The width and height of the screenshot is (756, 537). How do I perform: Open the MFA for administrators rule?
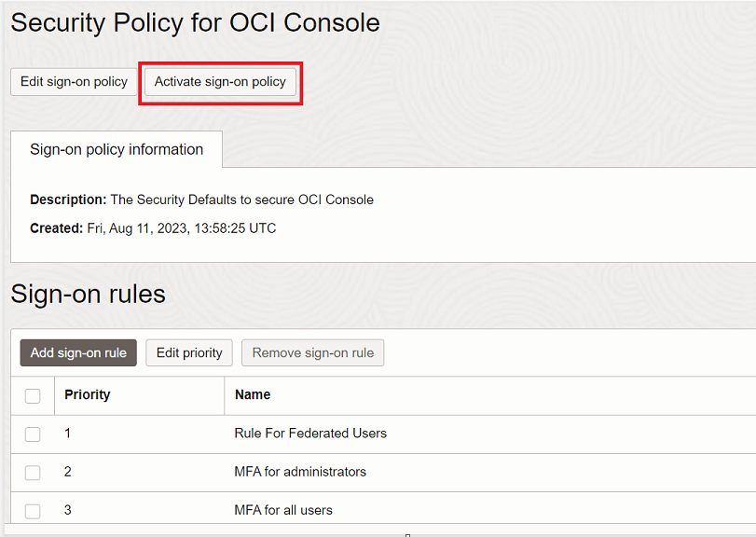point(300,471)
